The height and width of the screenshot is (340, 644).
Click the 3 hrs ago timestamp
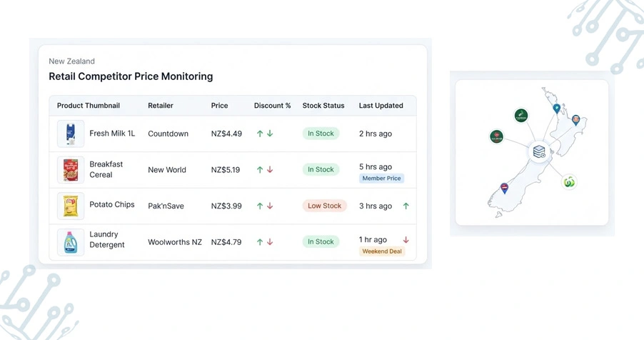pos(376,206)
